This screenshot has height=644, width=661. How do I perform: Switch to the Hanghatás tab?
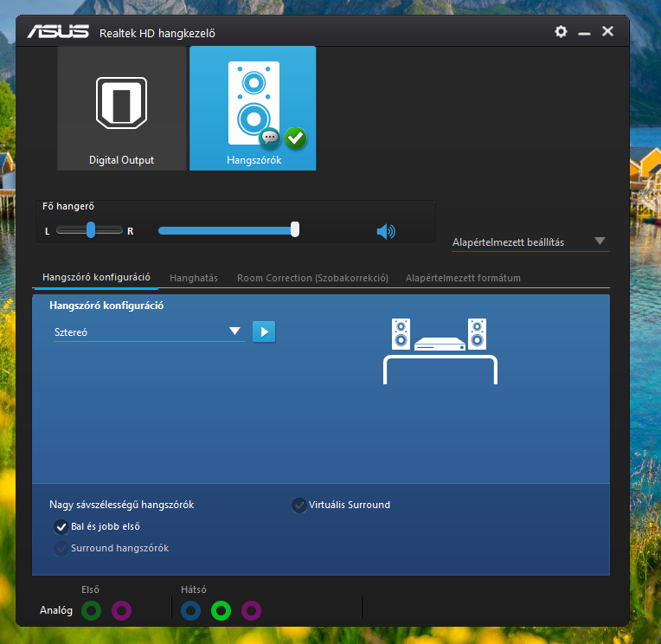click(x=194, y=278)
